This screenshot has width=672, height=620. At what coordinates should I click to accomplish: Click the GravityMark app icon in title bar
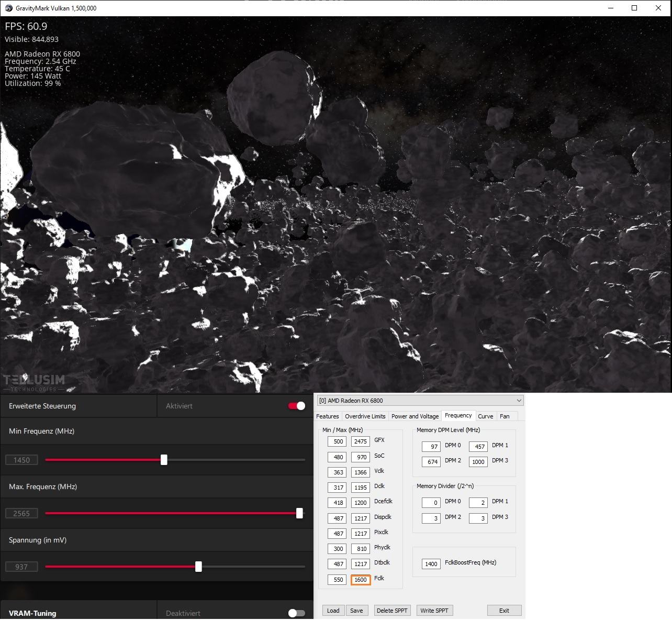[x=9, y=8]
